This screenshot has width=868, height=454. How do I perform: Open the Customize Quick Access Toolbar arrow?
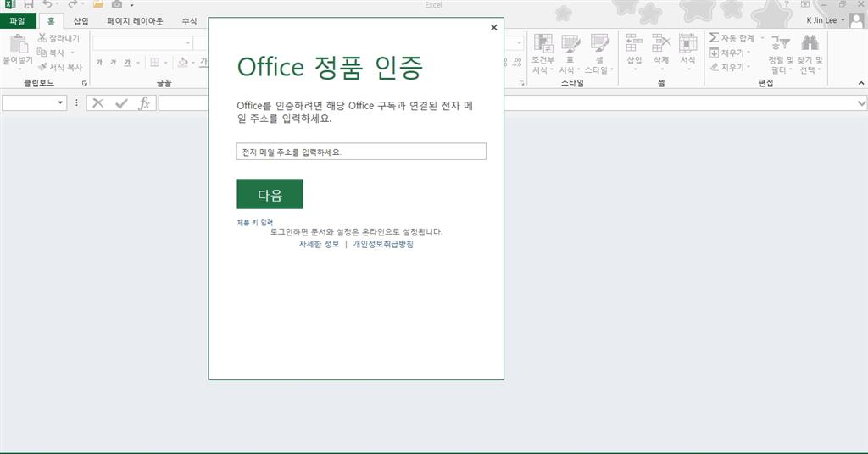(x=131, y=4)
